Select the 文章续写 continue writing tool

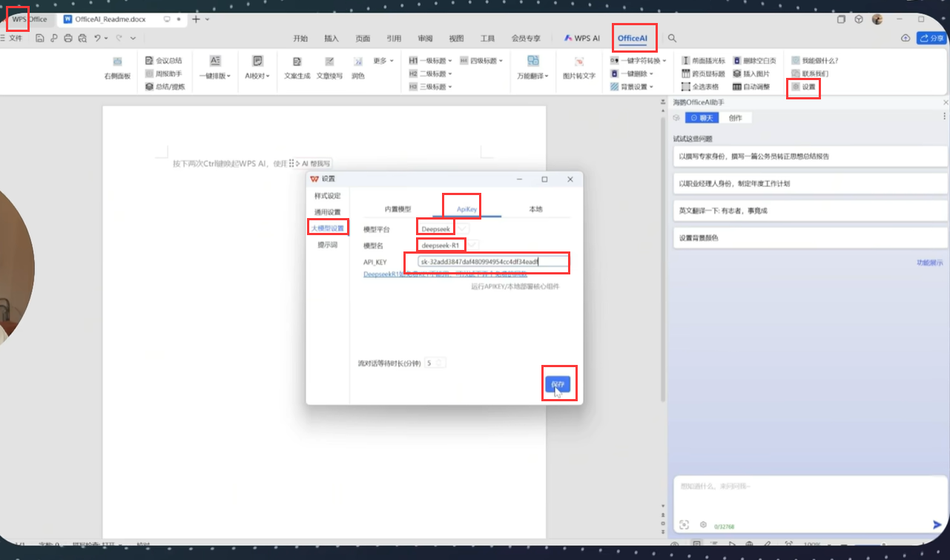coord(329,67)
